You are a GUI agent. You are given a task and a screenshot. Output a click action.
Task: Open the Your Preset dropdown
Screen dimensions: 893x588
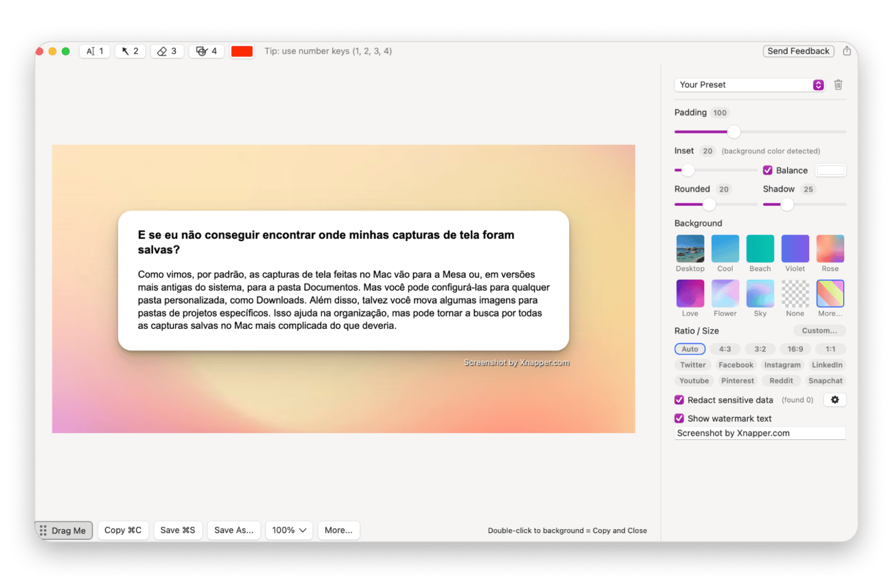[x=749, y=85]
